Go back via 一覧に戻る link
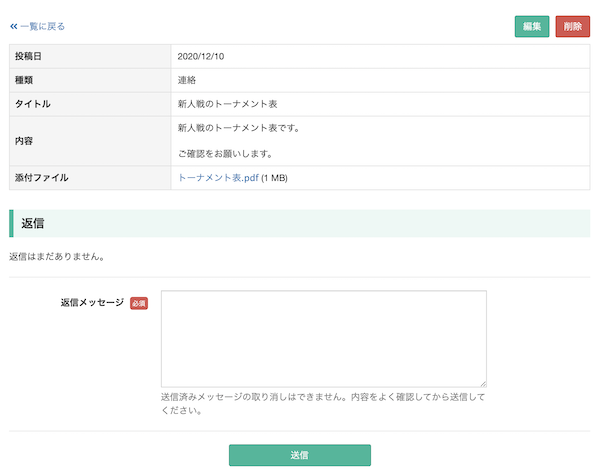This screenshot has height=476, width=600. pyautogui.click(x=38, y=26)
